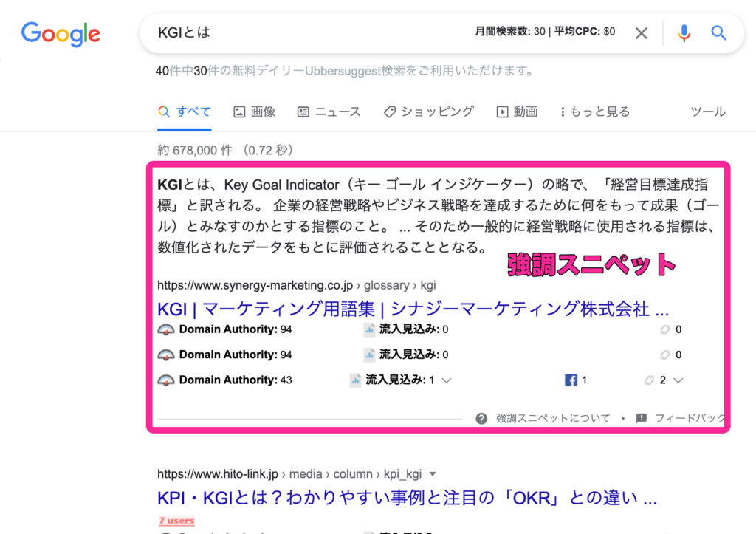
Task: Expand the もっと見る menu
Action: 595,112
